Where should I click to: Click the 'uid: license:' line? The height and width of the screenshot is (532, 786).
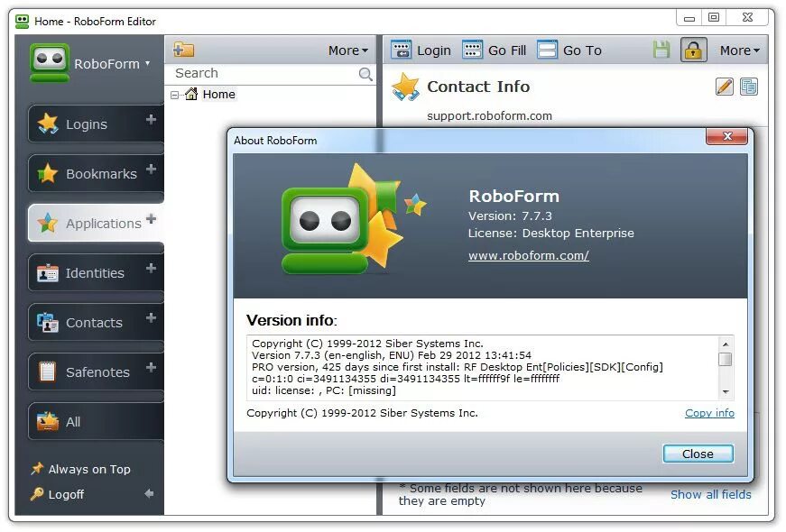(324, 390)
